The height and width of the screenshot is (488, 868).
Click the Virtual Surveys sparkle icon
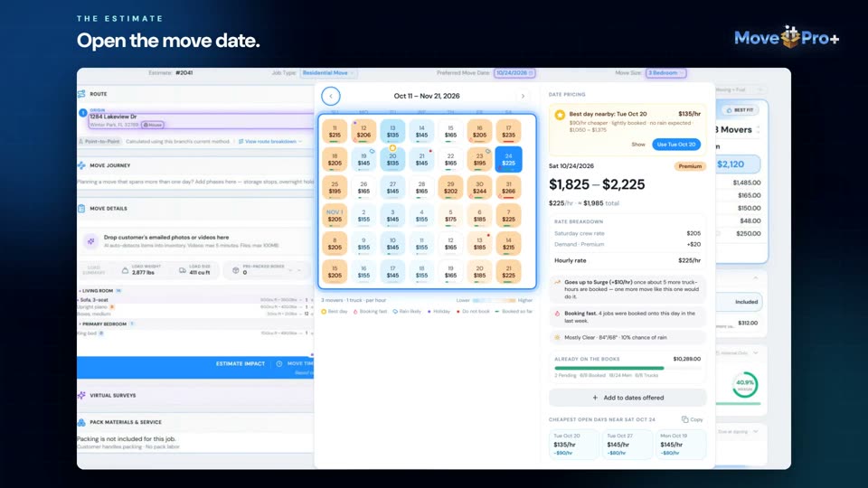(x=82, y=396)
